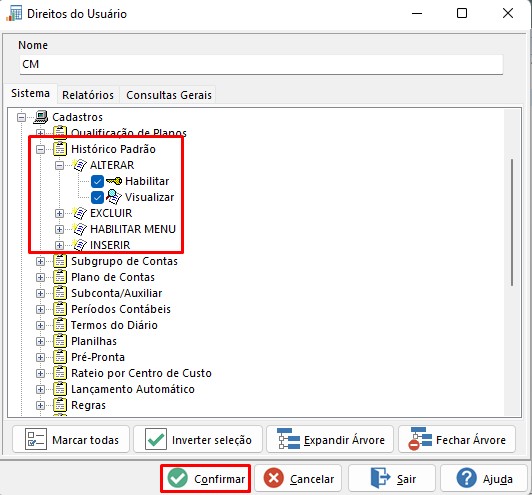Select the Lançamento Automático tree label
This screenshot has width=532, height=495.
tap(133, 389)
